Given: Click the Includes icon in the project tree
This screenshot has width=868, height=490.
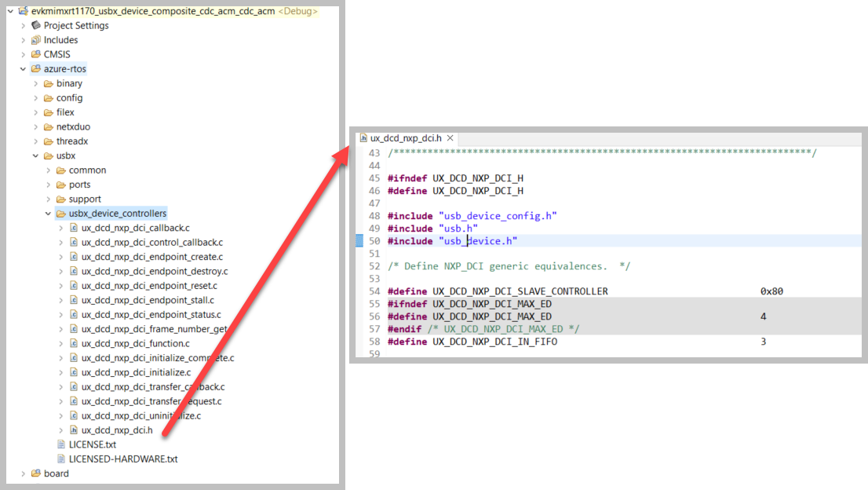Looking at the screenshot, I should pyautogui.click(x=35, y=39).
